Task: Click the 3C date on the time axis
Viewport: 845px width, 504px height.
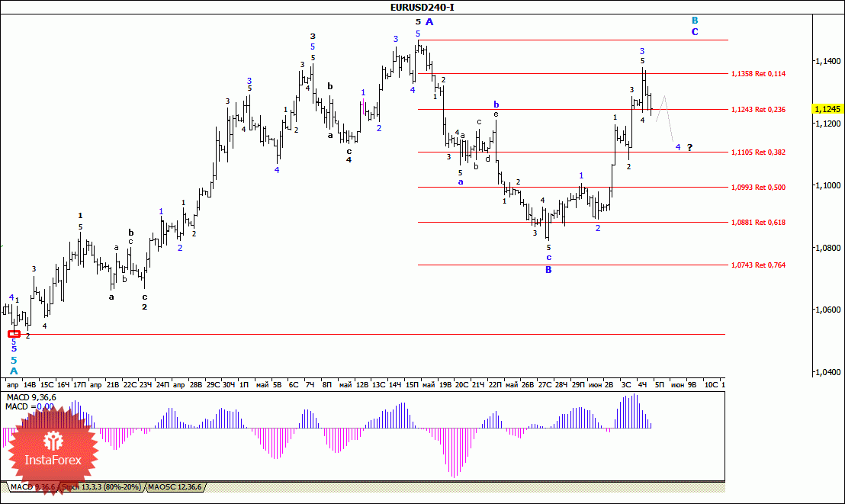Action: (626, 385)
